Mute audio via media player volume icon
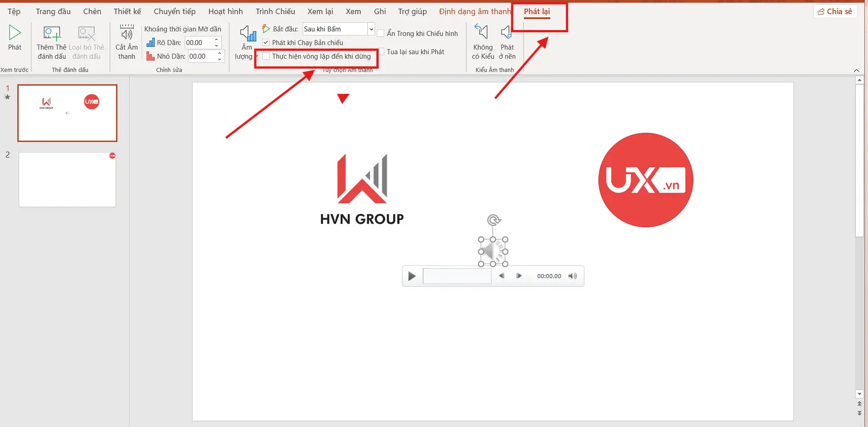868x427 pixels. (x=572, y=276)
